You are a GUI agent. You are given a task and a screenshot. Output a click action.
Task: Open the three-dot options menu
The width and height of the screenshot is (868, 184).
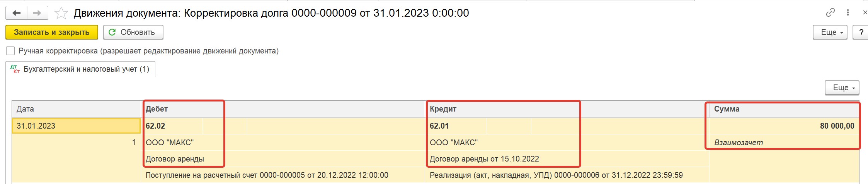pos(848,13)
